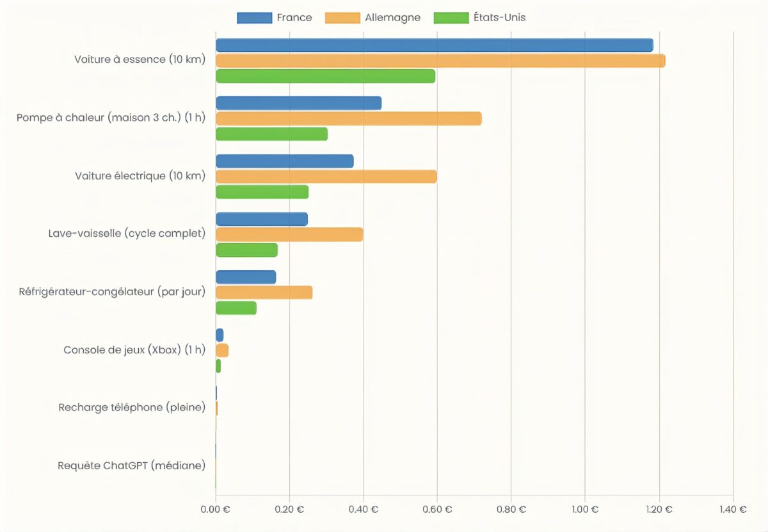Select the green États-Unis bar for Voiture à essence
This screenshot has height=532, width=768.
click(x=325, y=76)
